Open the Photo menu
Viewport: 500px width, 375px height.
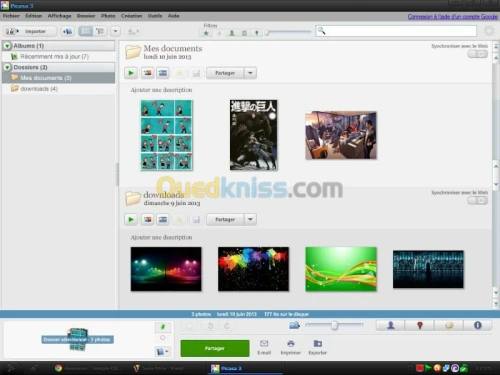tap(108, 16)
